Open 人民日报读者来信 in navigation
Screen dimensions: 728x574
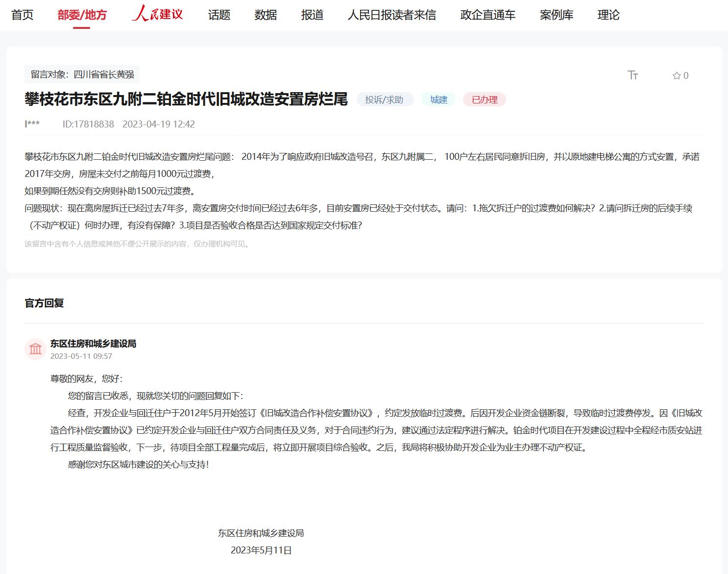392,15
